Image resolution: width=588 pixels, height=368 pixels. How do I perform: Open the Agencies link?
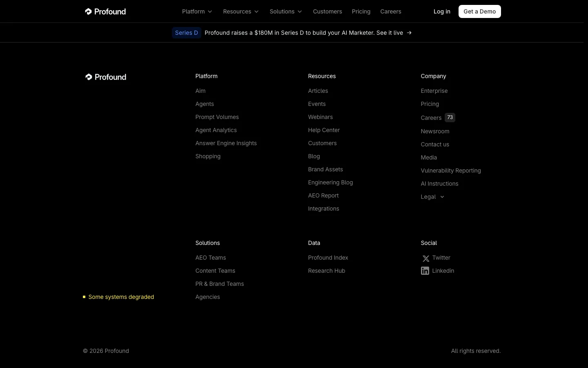pos(208,297)
